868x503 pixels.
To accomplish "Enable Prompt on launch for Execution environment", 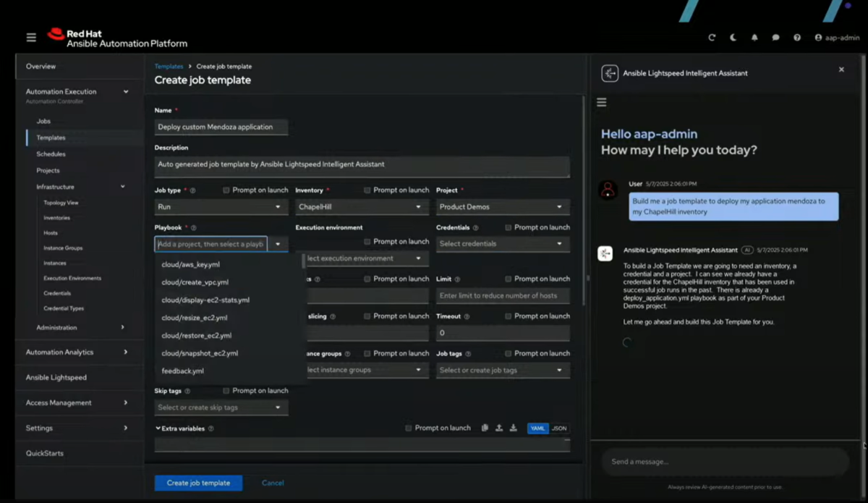I will click(x=367, y=242).
